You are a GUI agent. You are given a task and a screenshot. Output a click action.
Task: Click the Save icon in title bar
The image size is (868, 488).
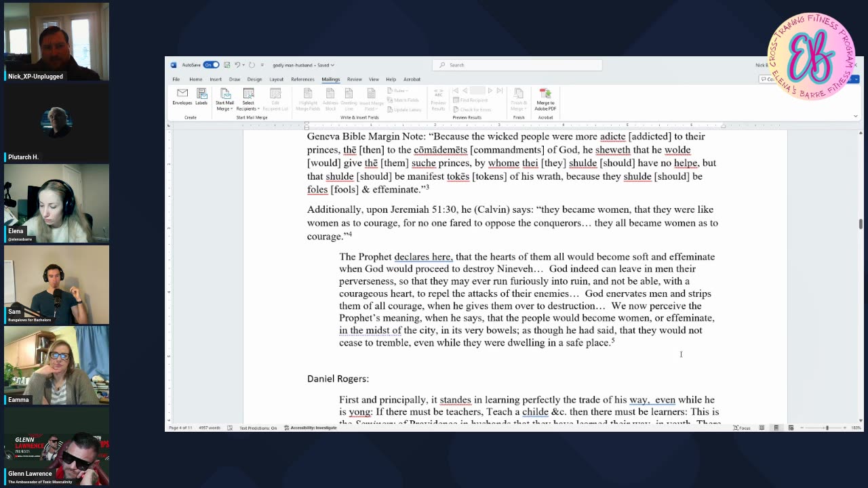[x=227, y=65]
